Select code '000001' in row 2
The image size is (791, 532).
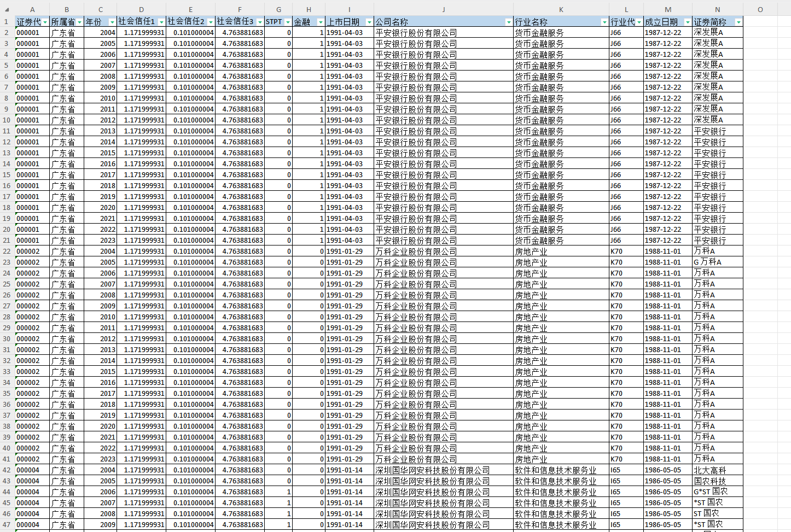[x=32, y=33]
